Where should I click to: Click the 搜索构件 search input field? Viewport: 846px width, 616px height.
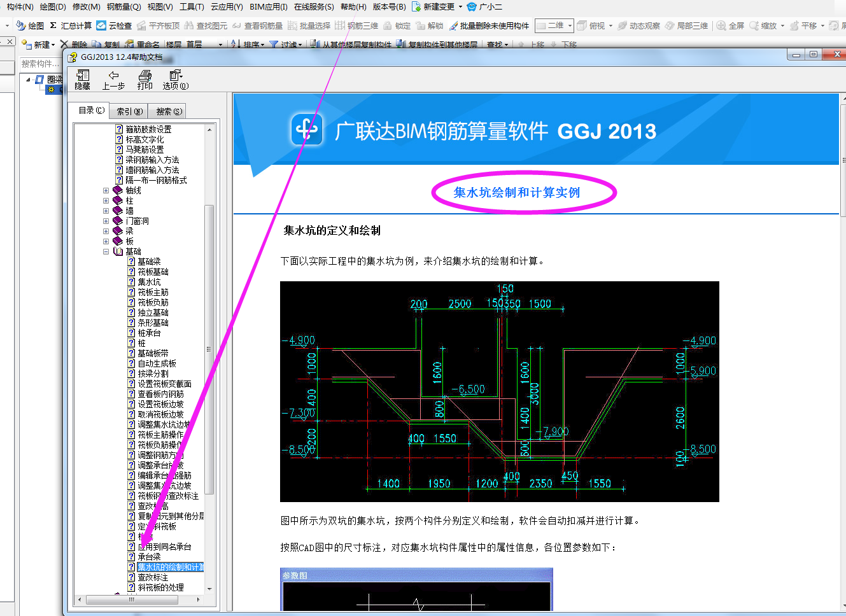tap(41, 64)
